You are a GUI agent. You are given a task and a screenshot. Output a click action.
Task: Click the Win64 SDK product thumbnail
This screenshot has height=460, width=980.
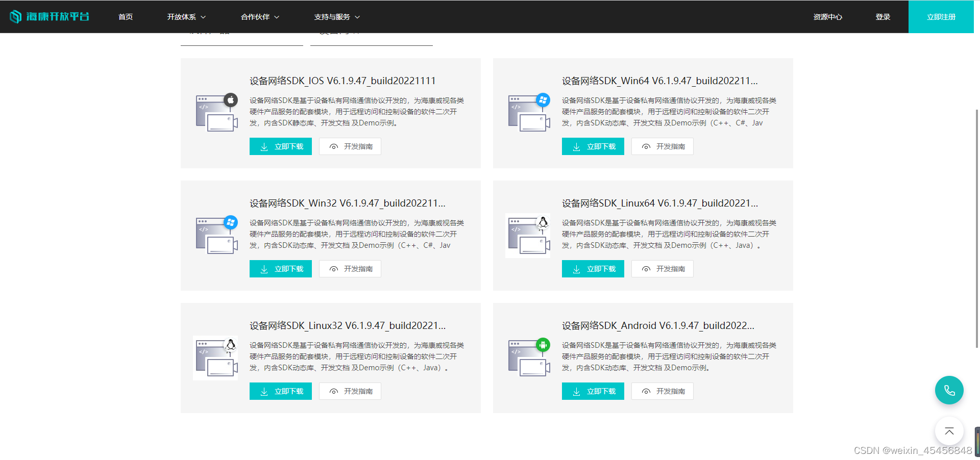click(x=529, y=113)
